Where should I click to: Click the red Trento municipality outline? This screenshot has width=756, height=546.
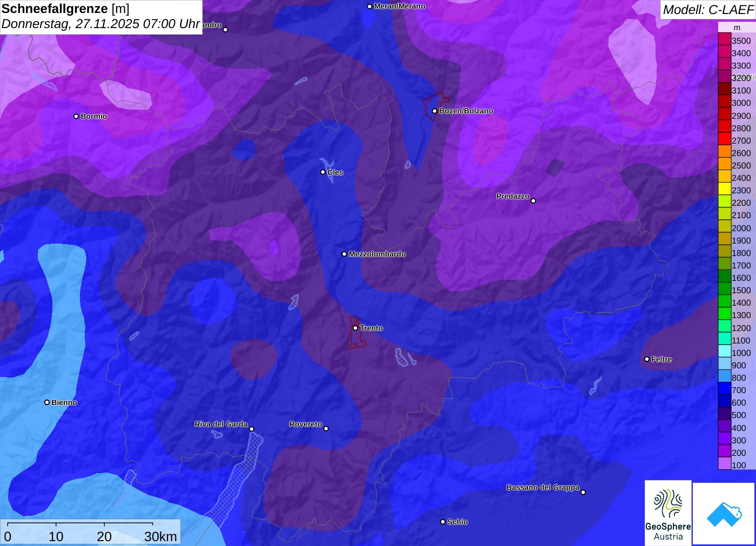(x=357, y=332)
